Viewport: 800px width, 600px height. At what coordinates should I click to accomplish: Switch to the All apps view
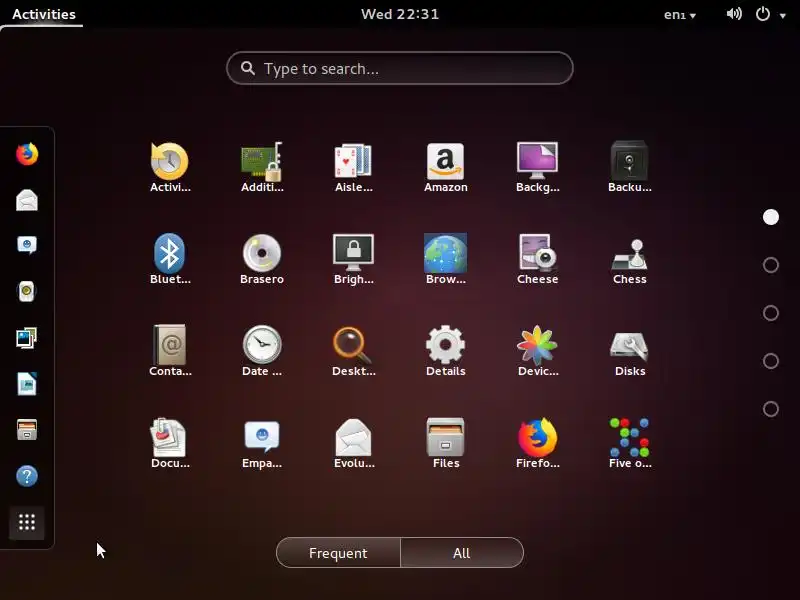[x=462, y=553]
